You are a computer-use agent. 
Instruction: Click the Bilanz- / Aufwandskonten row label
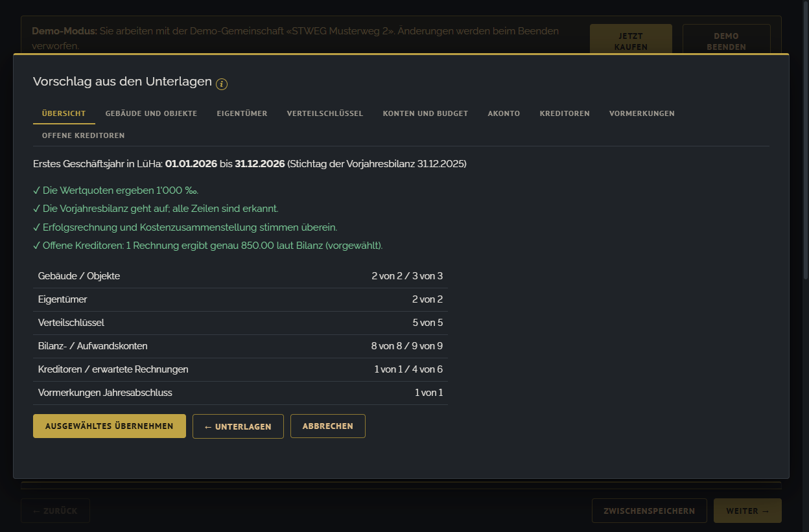[x=93, y=346]
